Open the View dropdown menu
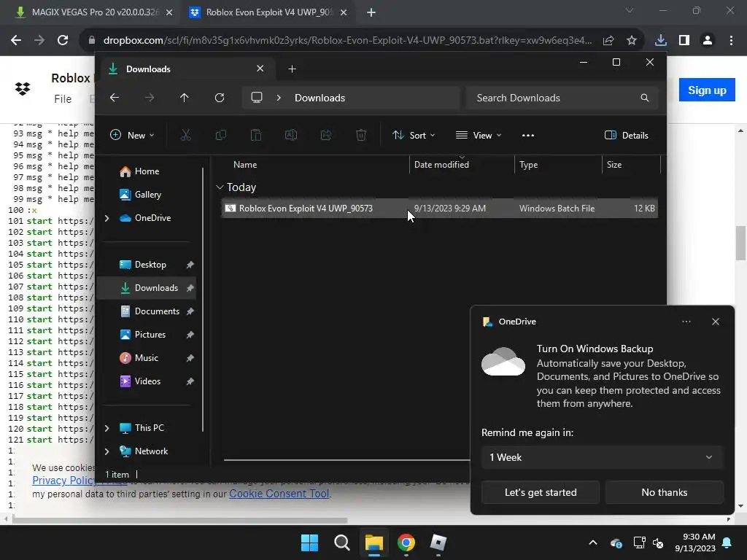This screenshot has height=560, width=747. click(479, 135)
